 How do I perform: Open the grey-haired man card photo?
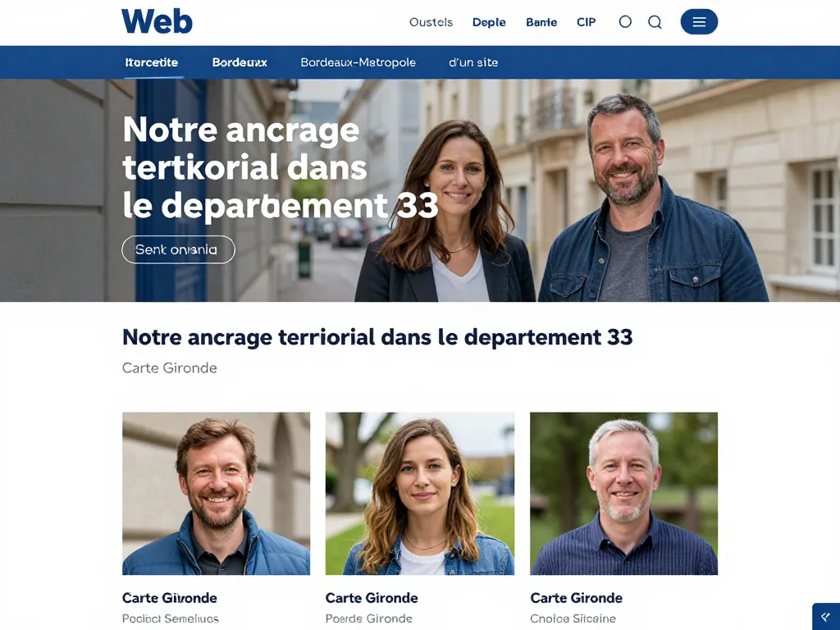pyautogui.click(x=623, y=493)
